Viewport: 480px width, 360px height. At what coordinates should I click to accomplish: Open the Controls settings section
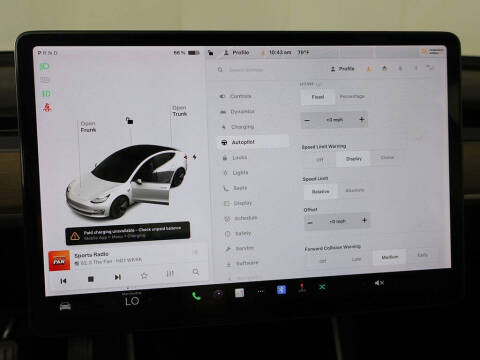tap(236, 96)
